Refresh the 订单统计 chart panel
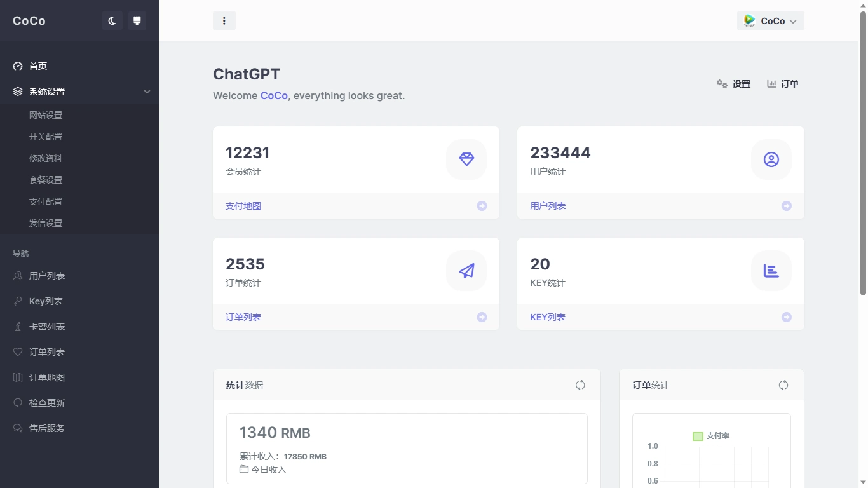868x488 pixels. tap(783, 385)
